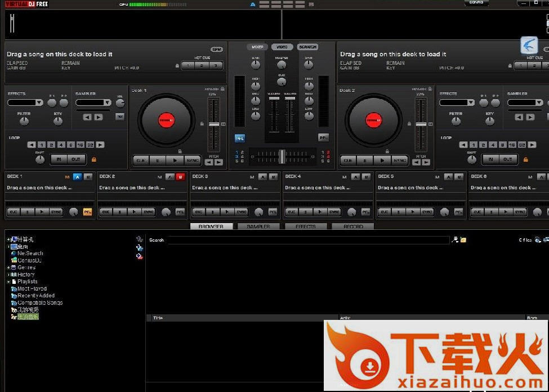Expand the Playlists tree node
The height and width of the screenshot is (392, 549).
8,282
